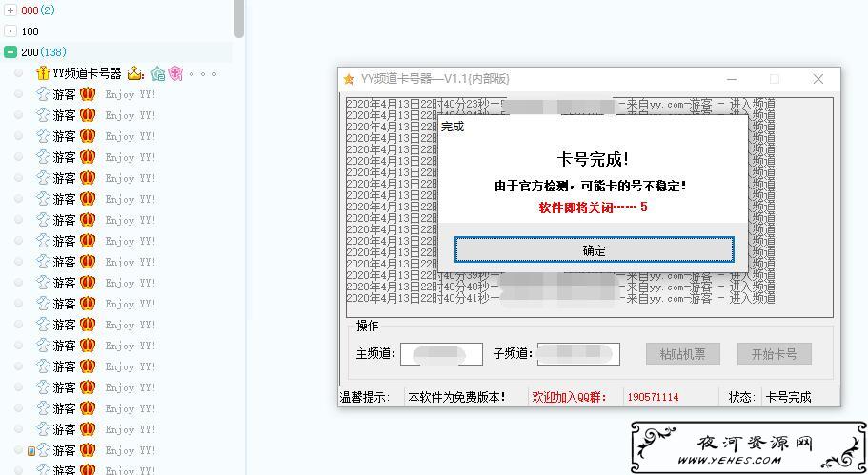868x475 pixels.
Task: Select the YY频道卡号器 user name
Action: pos(87,73)
